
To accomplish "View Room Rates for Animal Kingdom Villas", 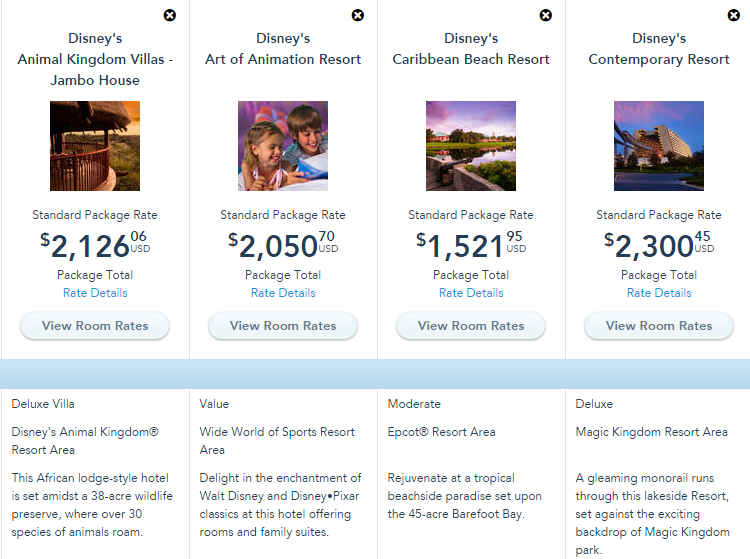I will tap(95, 326).
